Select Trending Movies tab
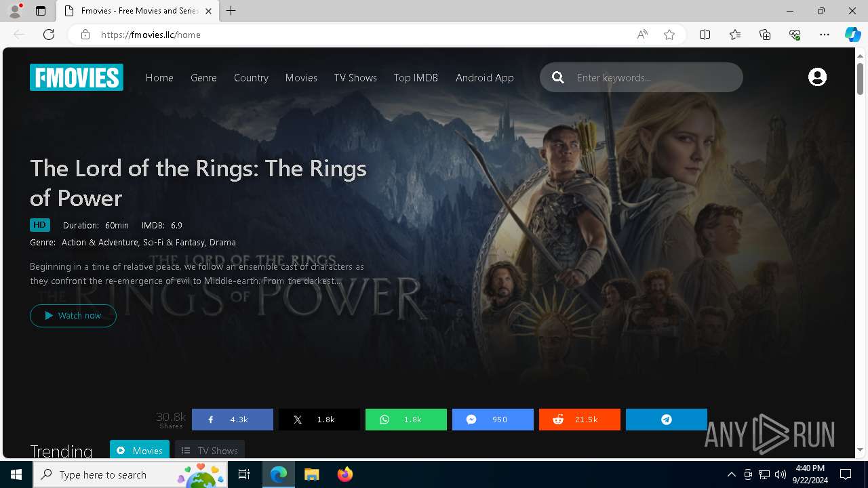 (x=140, y=450)
